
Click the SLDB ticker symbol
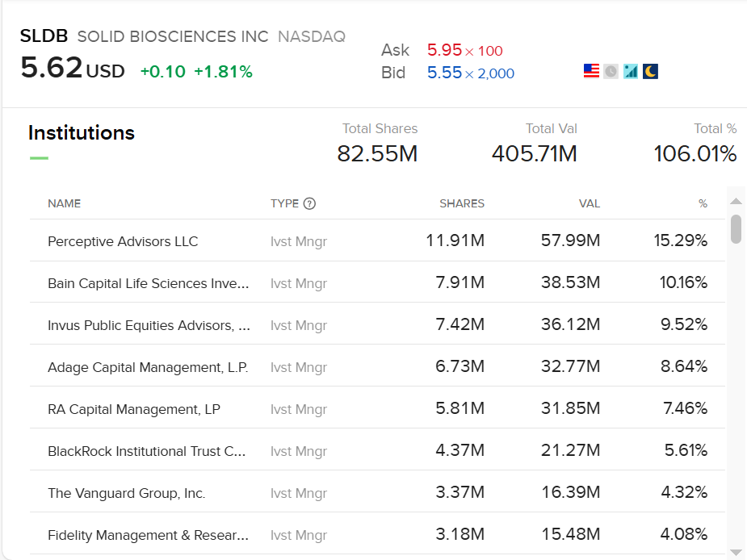(x=44, y=36)
